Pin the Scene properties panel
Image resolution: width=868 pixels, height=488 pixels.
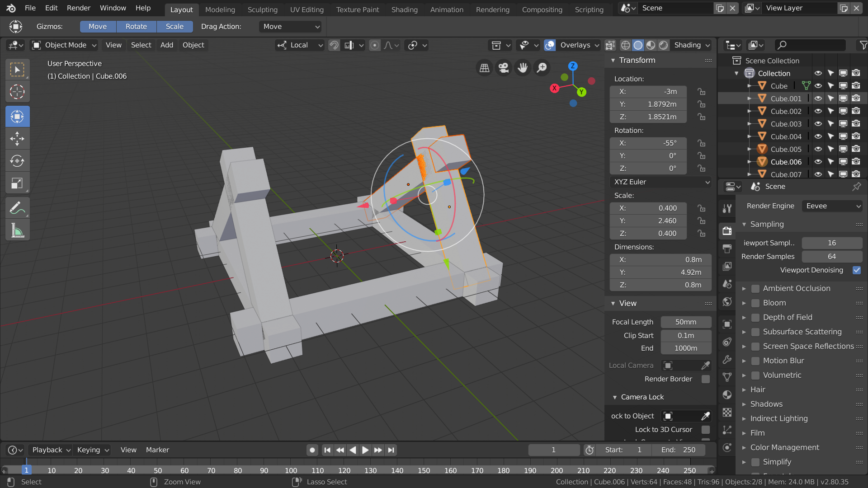coord(856,187)
